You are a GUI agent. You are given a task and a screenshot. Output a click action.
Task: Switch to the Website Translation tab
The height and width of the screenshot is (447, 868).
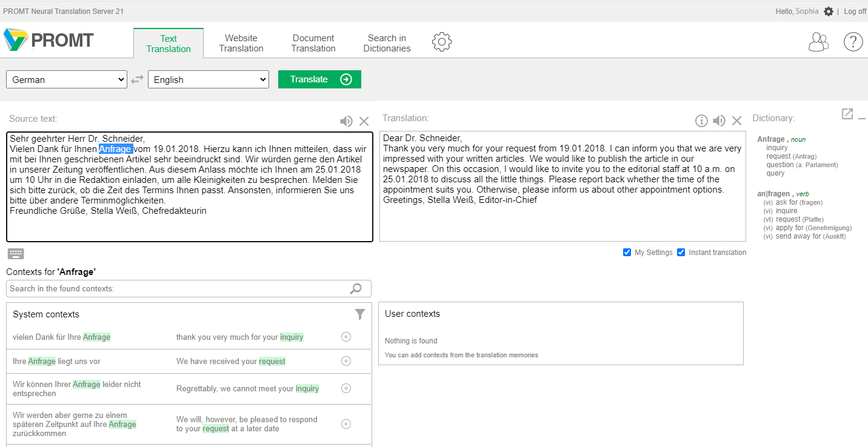point(241,43)
